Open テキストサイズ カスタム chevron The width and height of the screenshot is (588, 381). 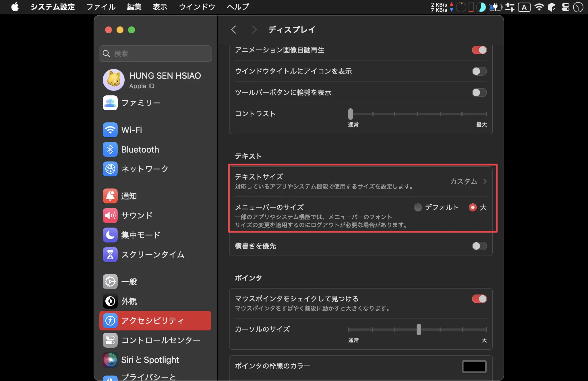click(x=485, y=181)
